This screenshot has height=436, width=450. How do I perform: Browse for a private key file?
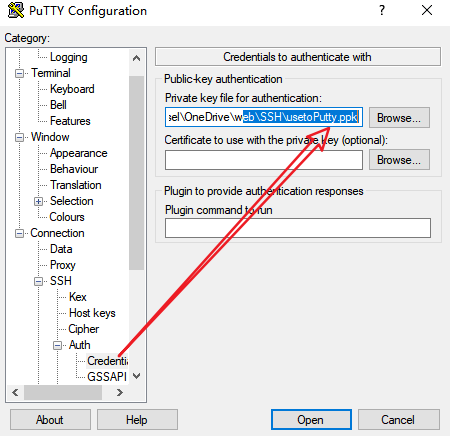399,118
